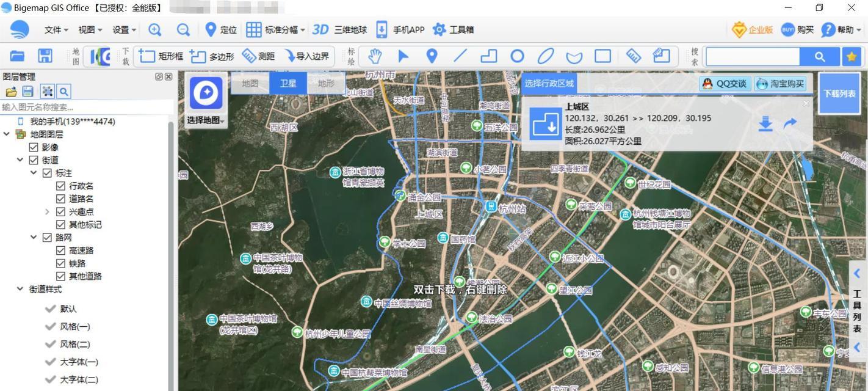Open the 视图 menu

90,29
